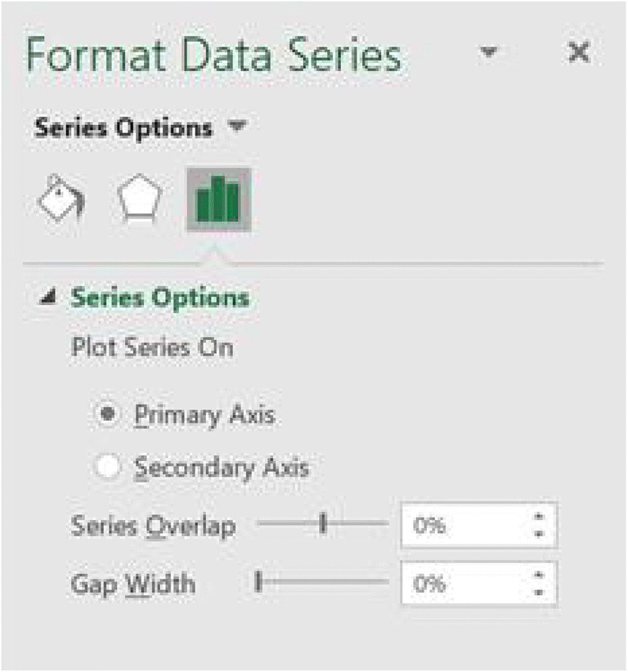Open the Fill & Line paint bucket tab
The height and width of the screenshot is (672, 628).
tap(61, 200)
